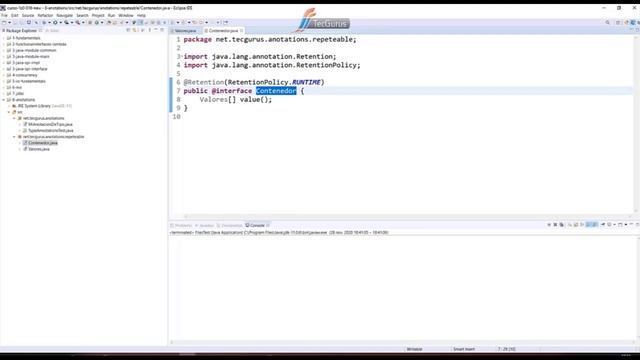The height and width of the screenshot is (360, 640).
Task: Open the Refactor menu
Action: (x=45, y=15)
